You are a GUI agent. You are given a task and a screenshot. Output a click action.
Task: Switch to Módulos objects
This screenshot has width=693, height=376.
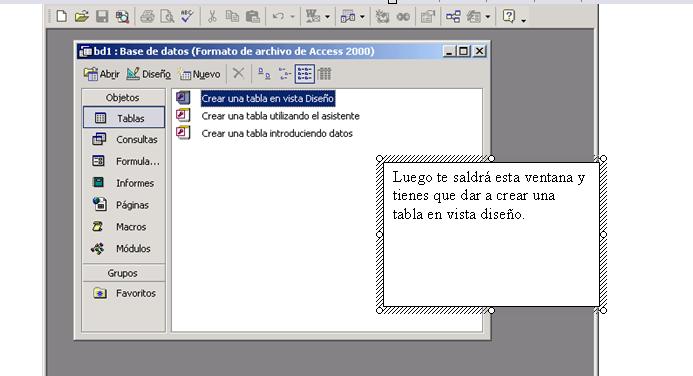click(124, 248)
